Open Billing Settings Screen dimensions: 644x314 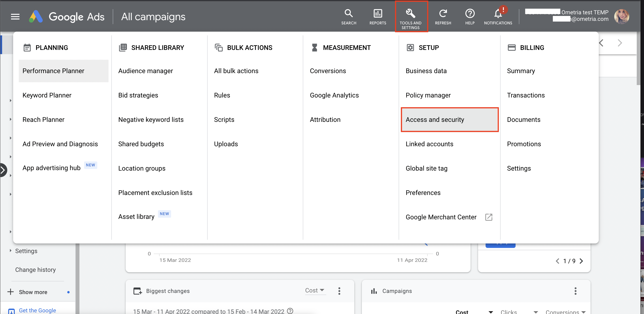519,168
